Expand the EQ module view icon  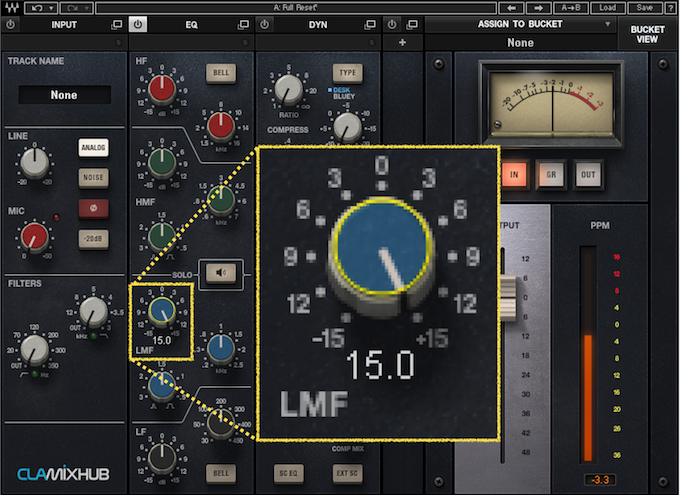pos(244,25)
